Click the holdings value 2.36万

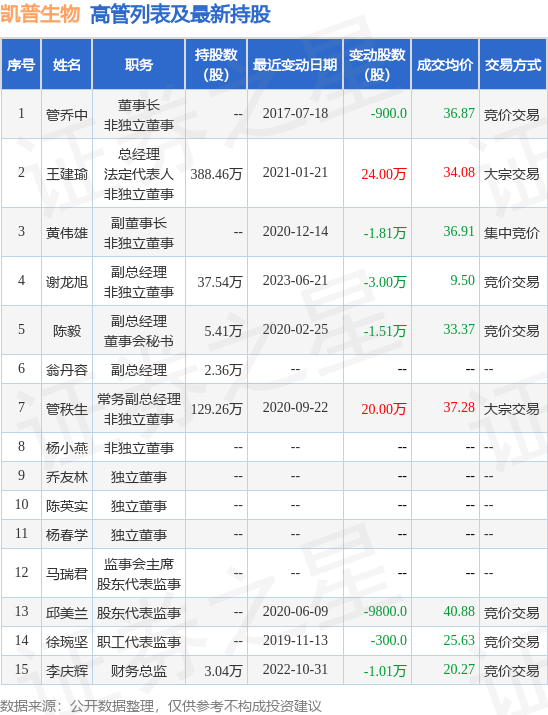click(x=223, y=370)
